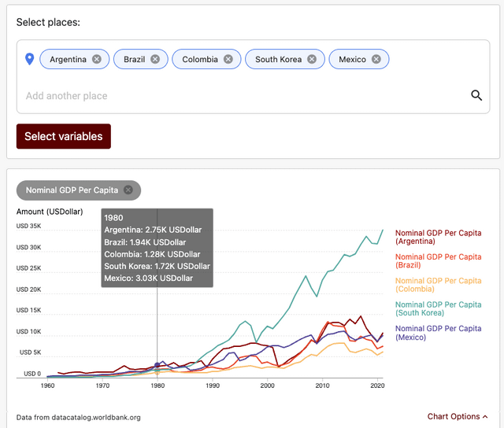Remove the Nominal GDP Per Capita variable

pyautogui.click(x=128, y=190)
